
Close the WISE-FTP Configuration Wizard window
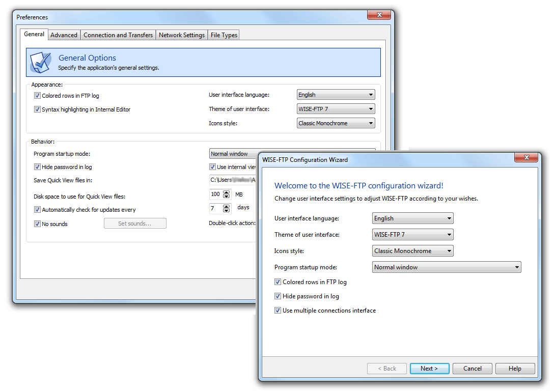pyautogui.click(x=526, y=157)
